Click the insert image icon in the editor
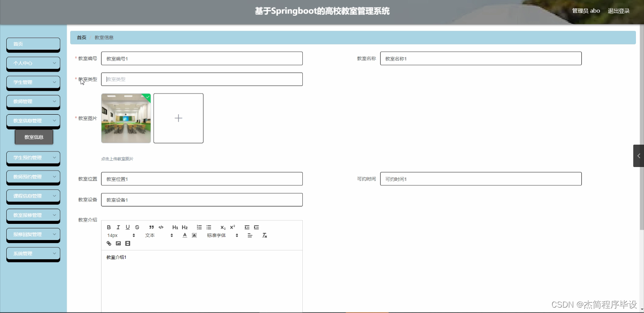 click(118, 244)
